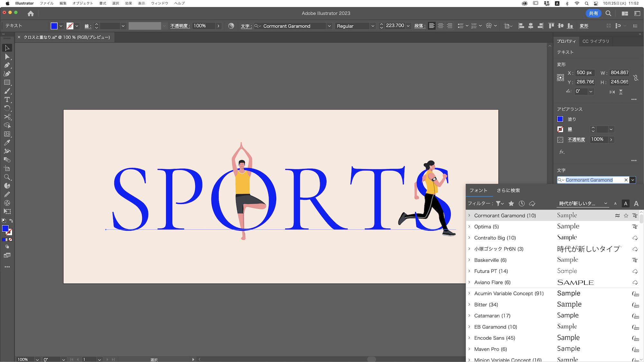Open the 変形 transform link
This screenshot has width=644, height=362.
click(584, 26)
